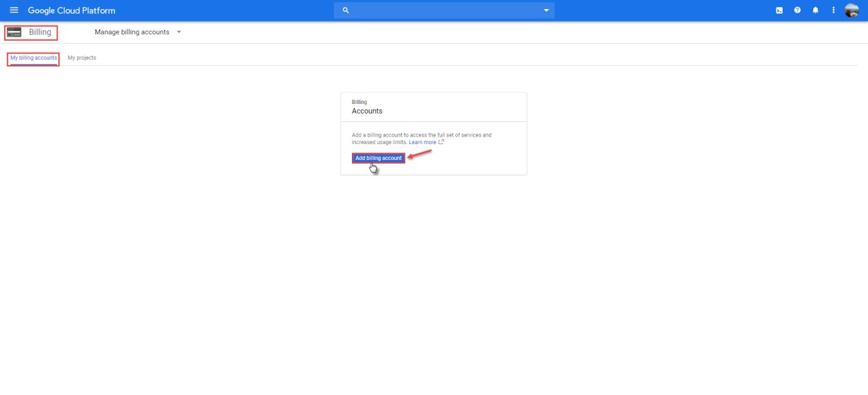Show notifications via the bell icon
The height and width of the screenshot is (395, 868).
(x=815, y=10)
